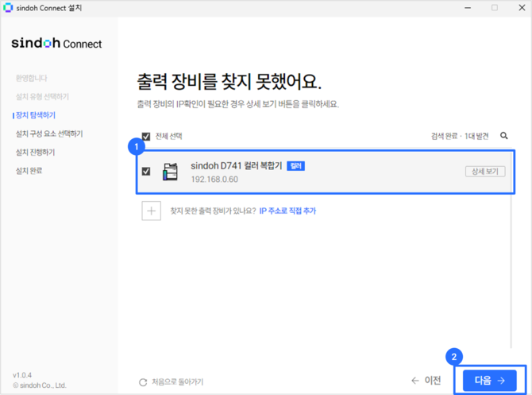The image size is (532, 395).
Task: Click the 찾지 못한 출력 장비가 있나요? text
Action: click(x=213, y=211)
